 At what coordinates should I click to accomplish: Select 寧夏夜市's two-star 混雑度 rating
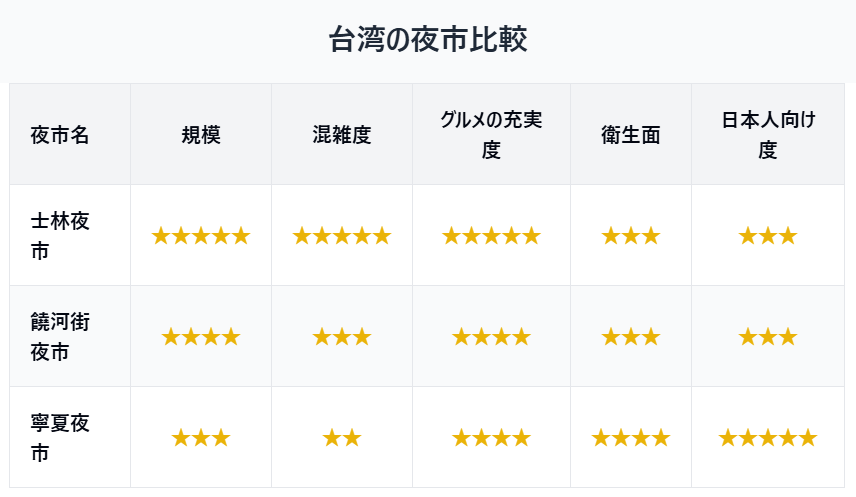(x=342, y=438)
